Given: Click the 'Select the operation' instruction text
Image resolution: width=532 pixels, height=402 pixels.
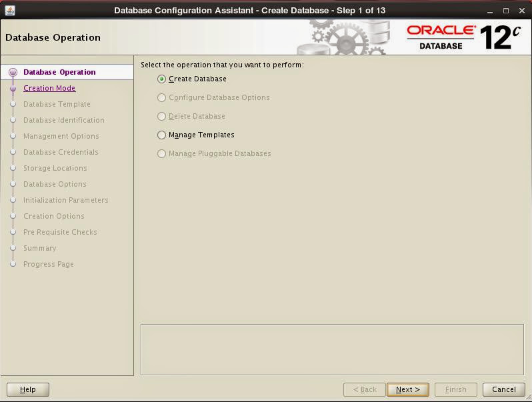Looking at the screenshot, I should (x=222, y=65).
